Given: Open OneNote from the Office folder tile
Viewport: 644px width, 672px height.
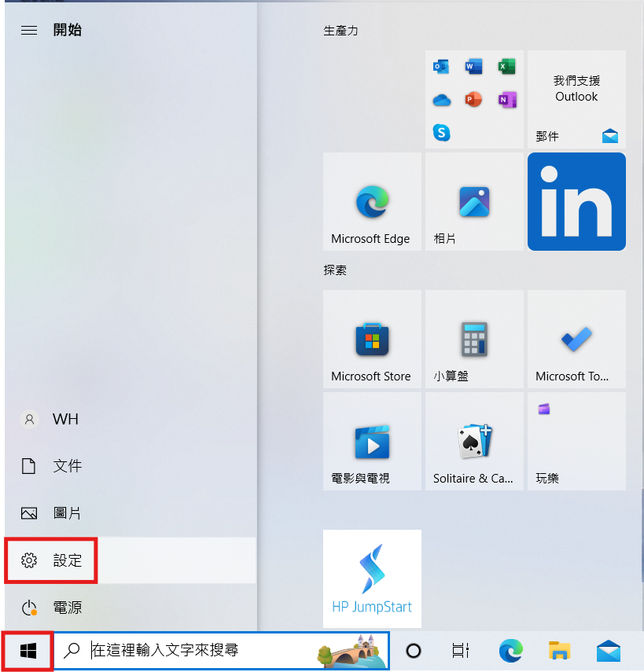Looking at the screenshot, I should pyautogui.click(x=507, y=100).
